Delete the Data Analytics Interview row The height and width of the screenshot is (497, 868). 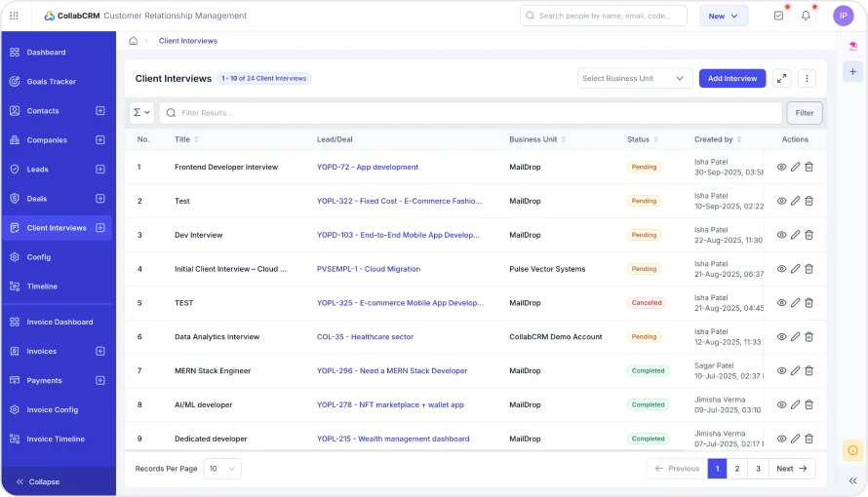(x=809, y=336)
